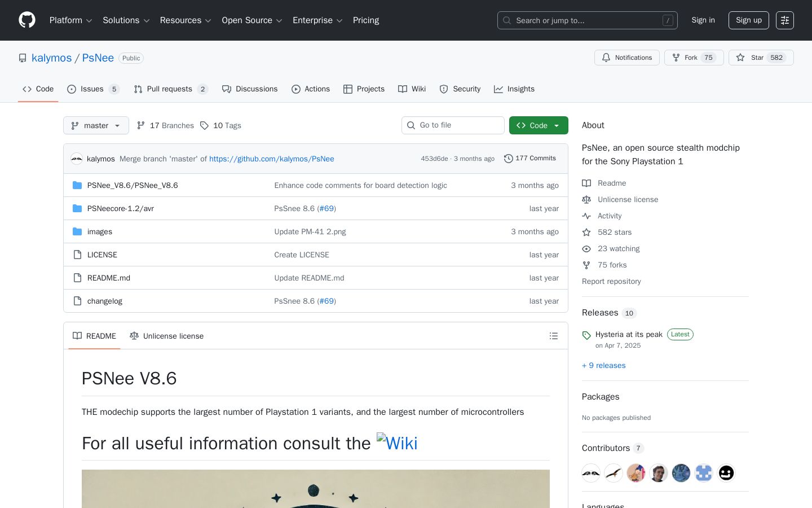The height and width of the screenshot is (508, 812).
Task: View the 10 Tags list
Action: coord(220,125)
